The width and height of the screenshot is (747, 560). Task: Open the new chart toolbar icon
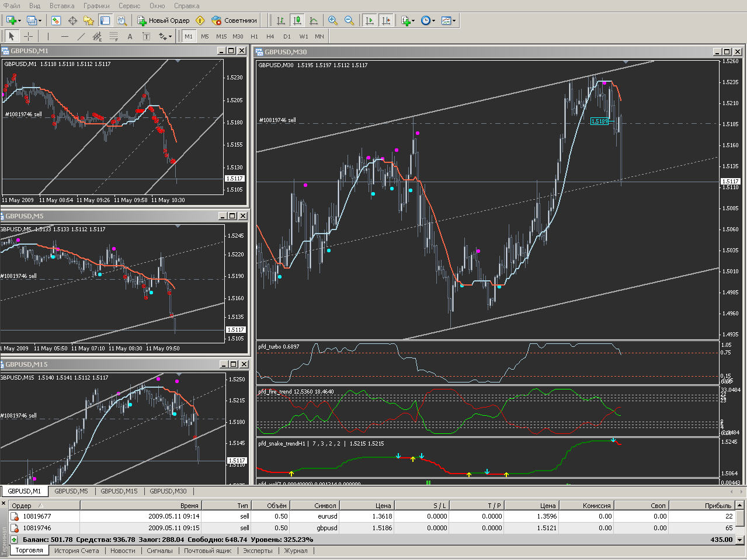point(11,20)
